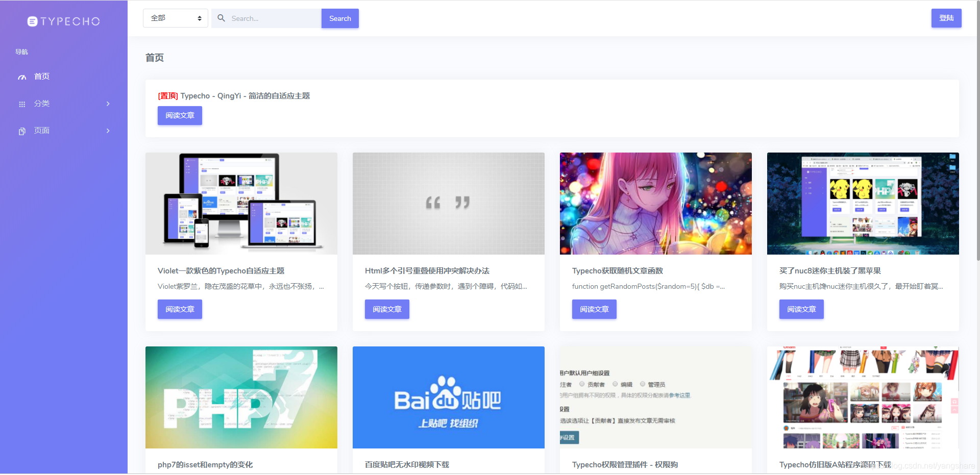The image size is (980, 475).
Task: Open the user group settings thumbnail
Action: 656,397
